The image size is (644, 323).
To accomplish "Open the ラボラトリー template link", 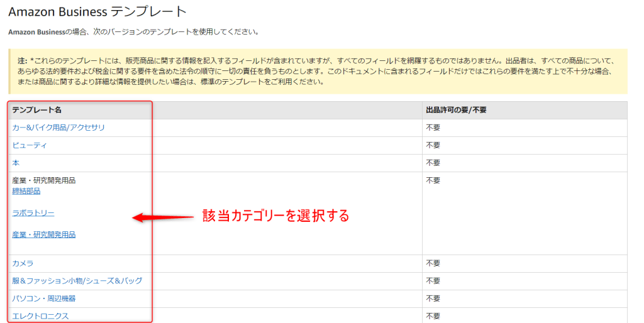I will point(33,213).
